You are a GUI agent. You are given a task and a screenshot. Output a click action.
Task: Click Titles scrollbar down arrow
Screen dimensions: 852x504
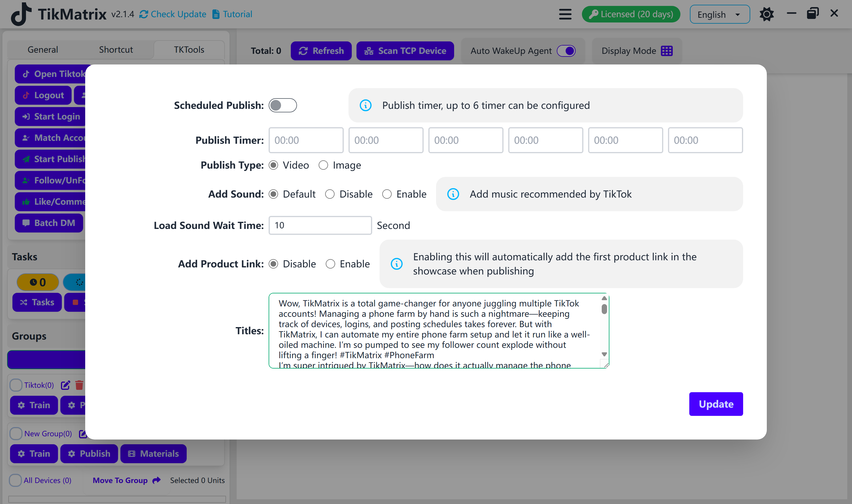click(x=604, y=354)
